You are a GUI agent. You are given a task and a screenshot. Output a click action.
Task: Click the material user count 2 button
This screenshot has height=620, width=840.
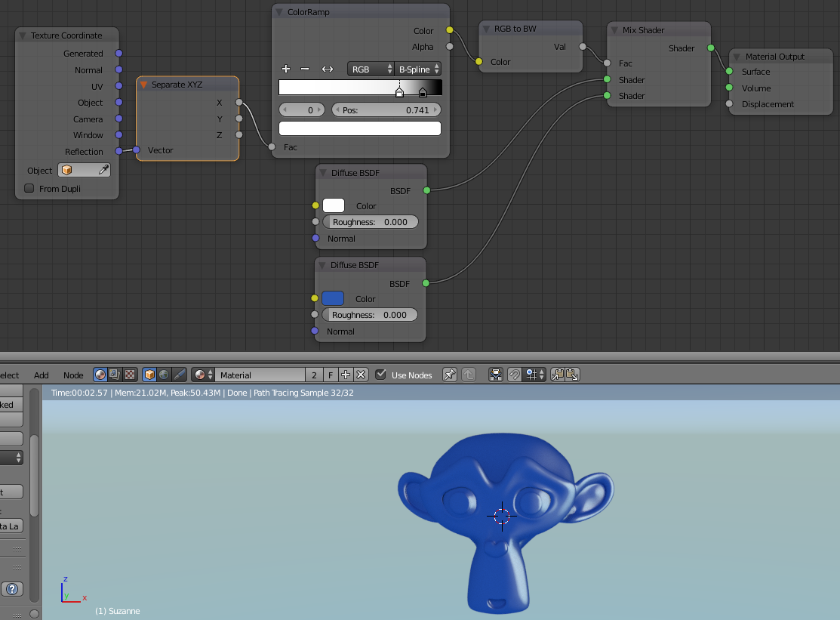pos(315,375)
